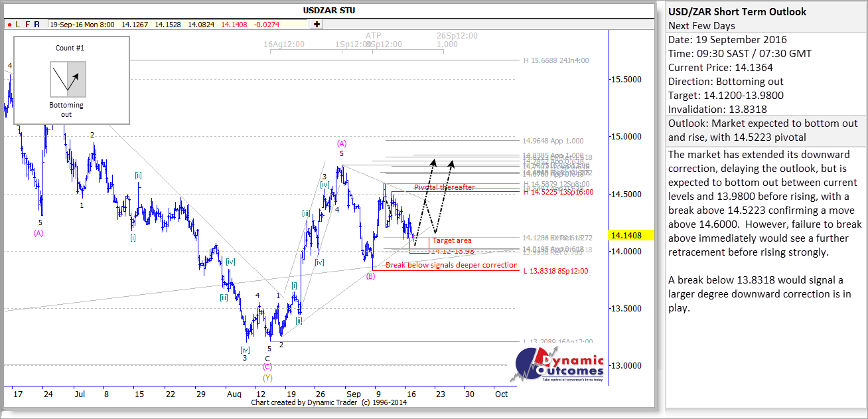Select the pink (B) wave label

[x=370, y=277]
